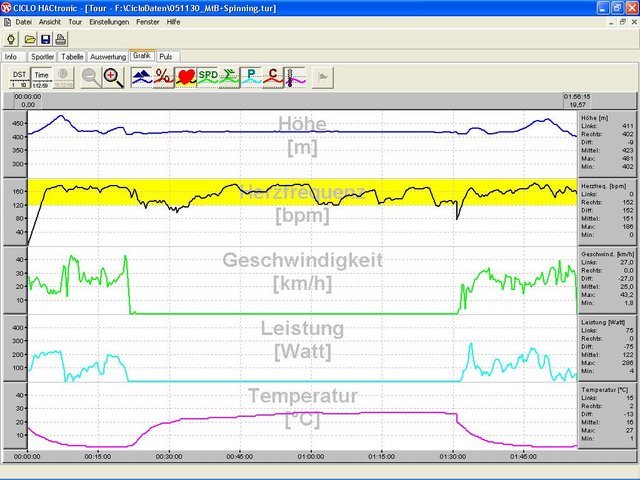Print the tour with the printer icon

61,39
